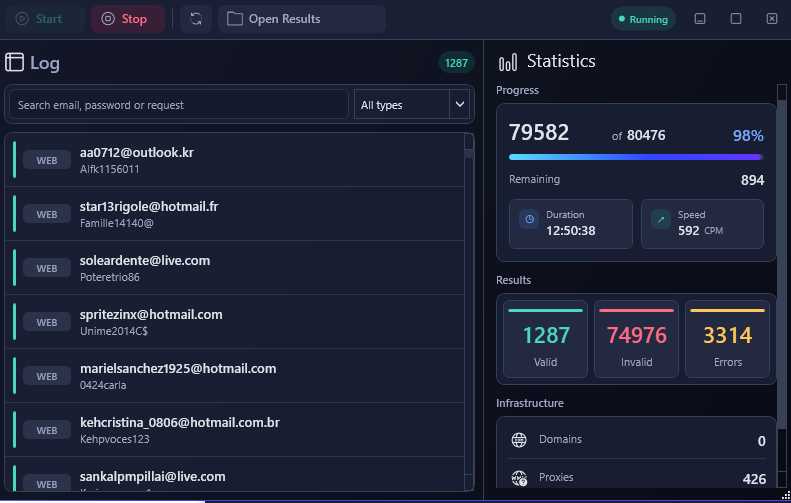Click the 1287 count badge beside Log
The height and width of the screenshot is (503, 791).
(456, 63)
